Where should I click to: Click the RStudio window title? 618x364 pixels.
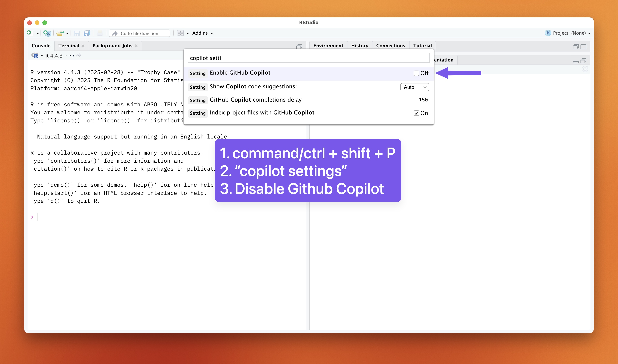tap(308, 22)
